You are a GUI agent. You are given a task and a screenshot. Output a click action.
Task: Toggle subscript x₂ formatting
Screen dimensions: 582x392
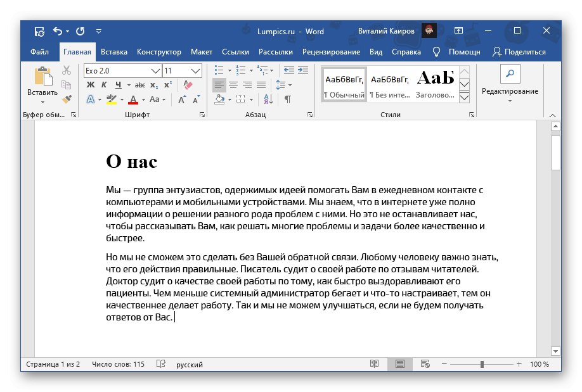pos(154,85)
